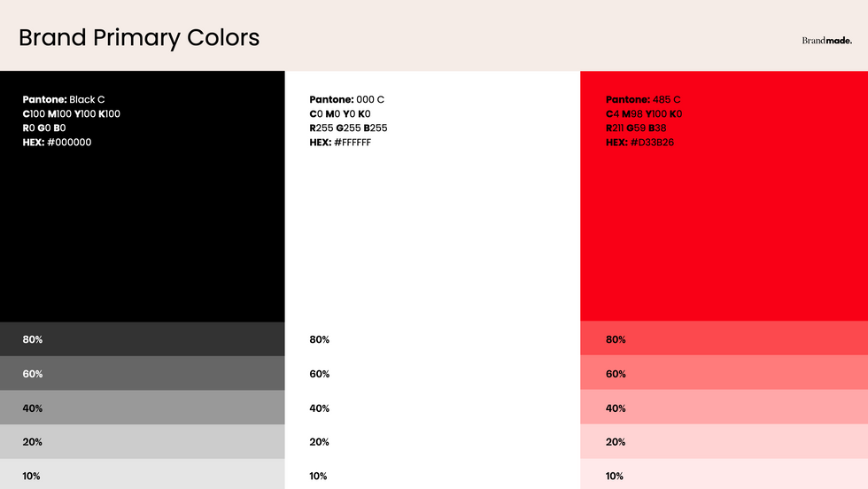Click the 80% label in the white column
Viewport: 868px width, 489px height.
tap(320, 339)
